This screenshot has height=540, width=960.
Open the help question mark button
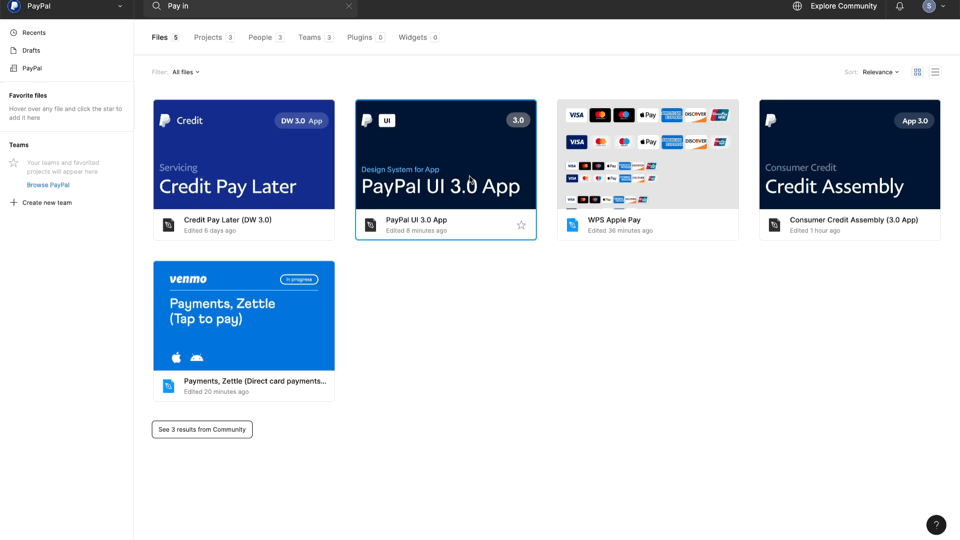coord(936,525)
